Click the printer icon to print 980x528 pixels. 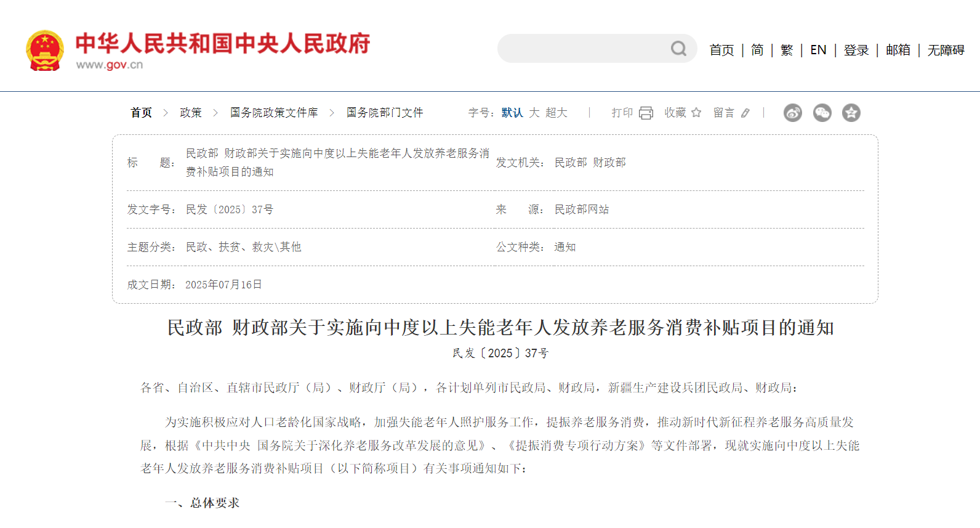pos(646,113)
